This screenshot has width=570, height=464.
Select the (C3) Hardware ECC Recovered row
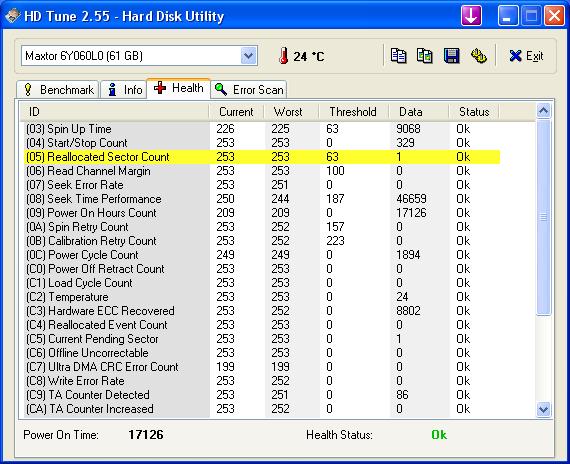click(262, 311)
